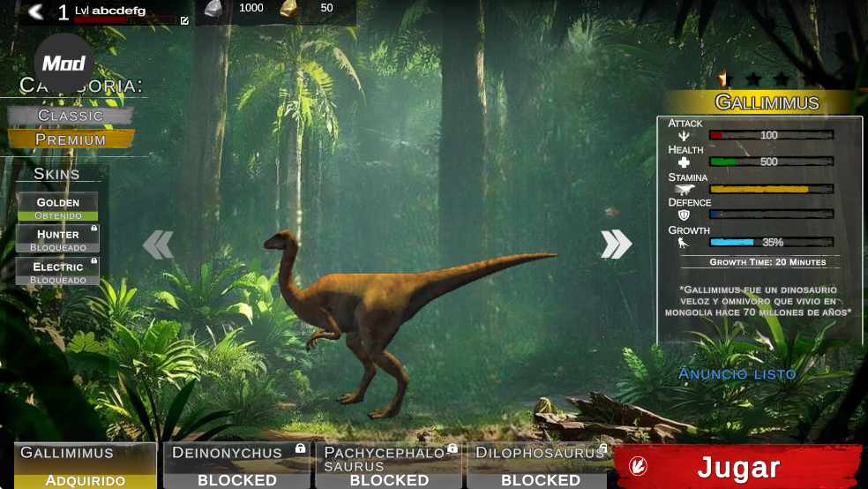This screenshot has height=489, width=868.
Task: Choose the locked Electric skin
Action: click(x=57, y=272)
